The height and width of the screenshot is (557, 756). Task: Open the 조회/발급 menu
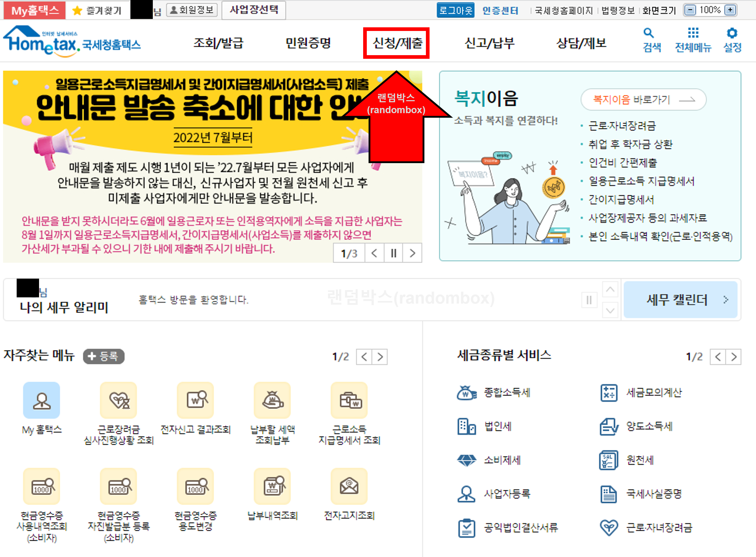point(218,43)
